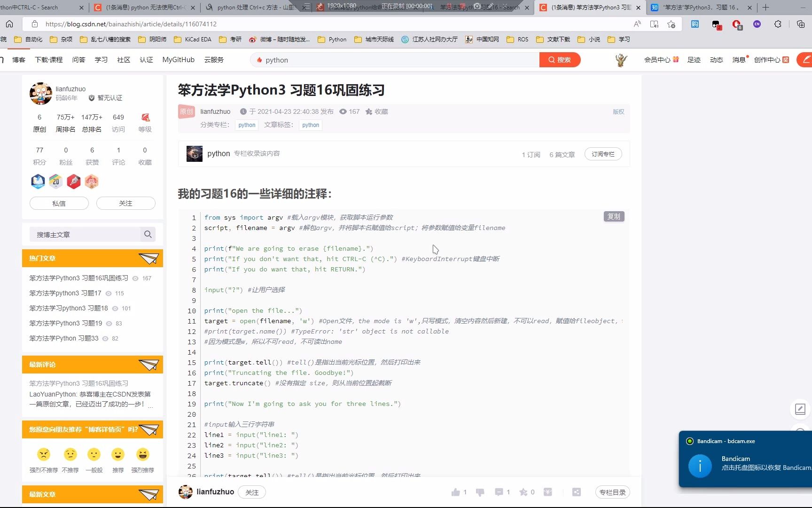Open 问答 in the CSDN navigation bar
812x508 pixels.
(x=78, y=60)
